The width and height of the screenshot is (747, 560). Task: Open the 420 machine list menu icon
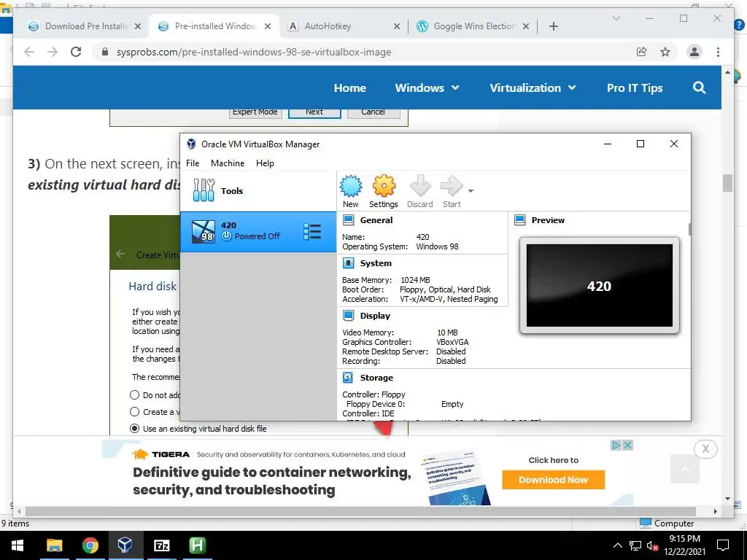tap(312, 232)
